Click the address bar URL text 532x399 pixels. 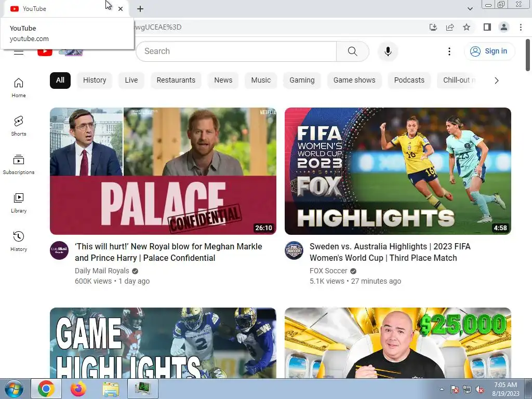point(158,27)
